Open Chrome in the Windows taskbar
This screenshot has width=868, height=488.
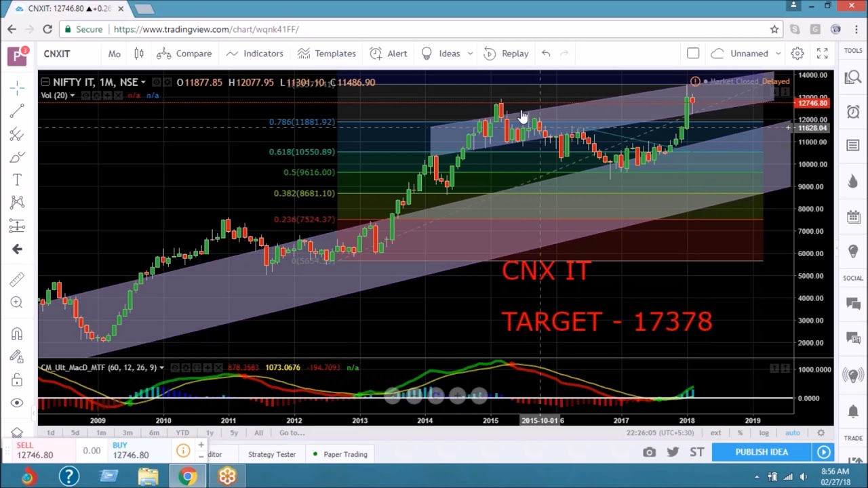point(188,476)
